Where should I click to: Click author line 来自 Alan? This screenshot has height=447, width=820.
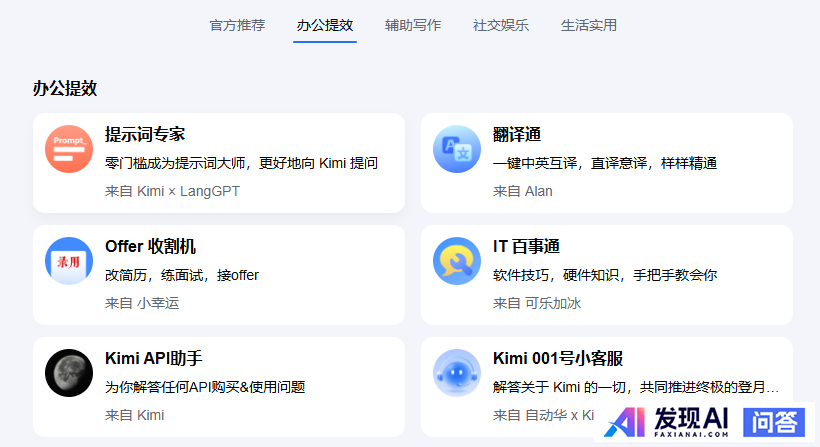click(x=522, y=191)
